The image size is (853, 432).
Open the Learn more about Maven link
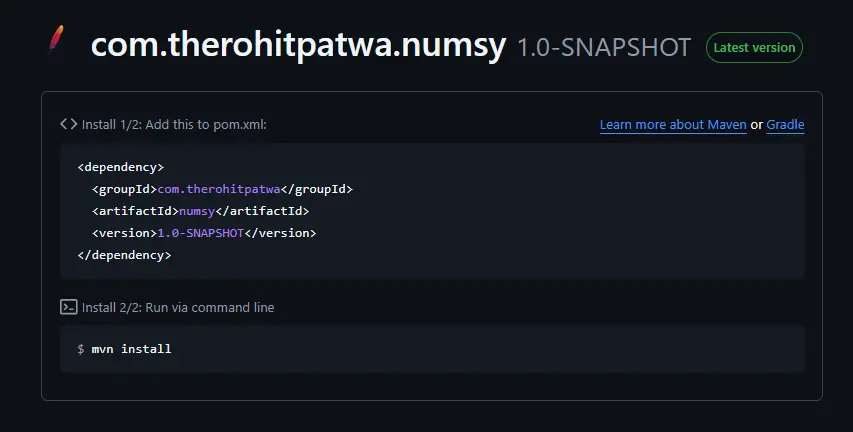673,125
